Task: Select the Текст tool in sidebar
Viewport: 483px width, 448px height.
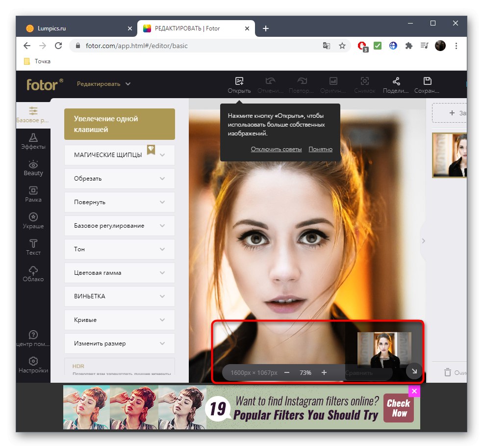Action: click(x=33, y=247)
